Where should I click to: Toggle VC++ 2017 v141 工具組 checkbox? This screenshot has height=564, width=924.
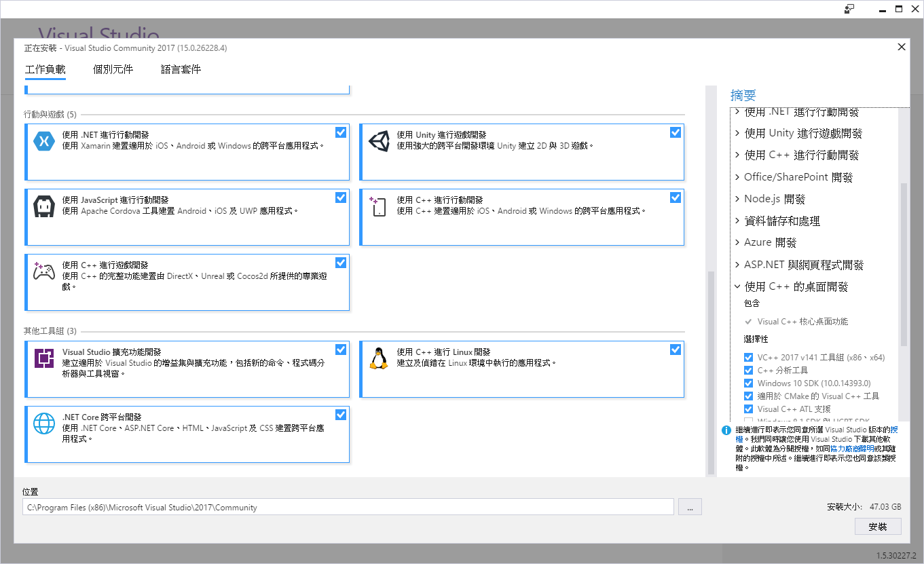click(x=748, y=358)
